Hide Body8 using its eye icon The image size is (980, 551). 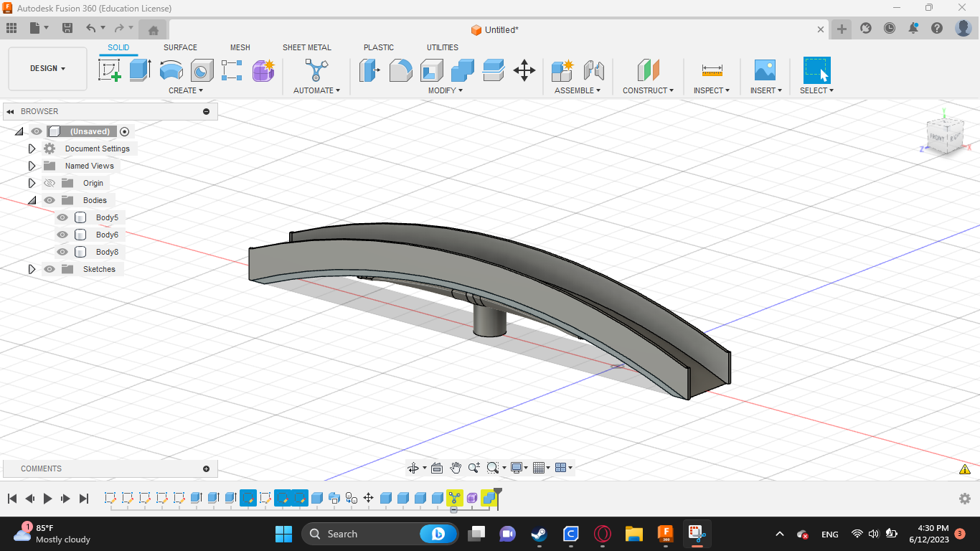62,252
